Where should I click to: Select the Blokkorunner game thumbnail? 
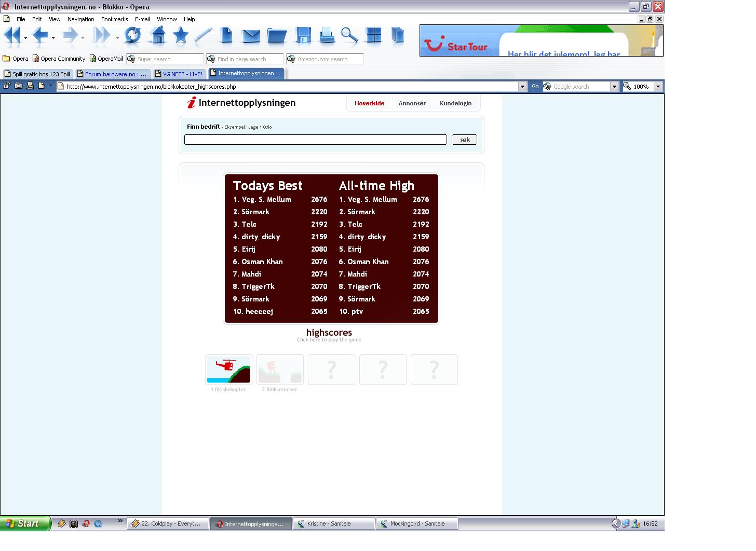click(280, 369)
